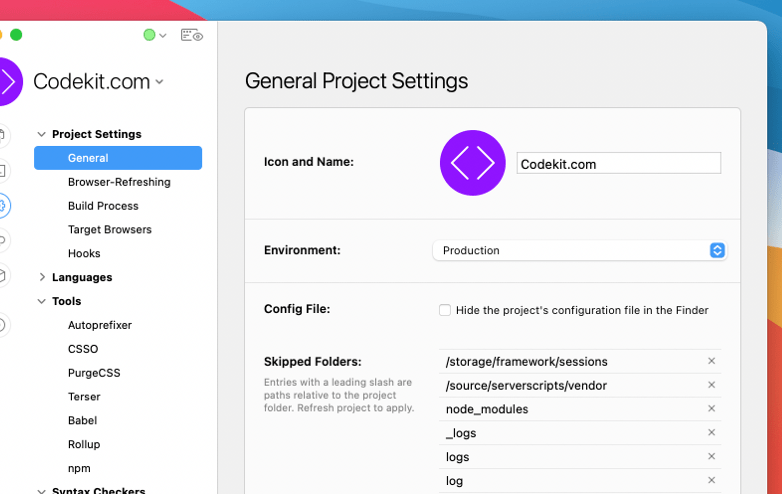The width and height of the screenshot is (782, 494).
Task: Expand the Languages section
Action: (42, 277)
